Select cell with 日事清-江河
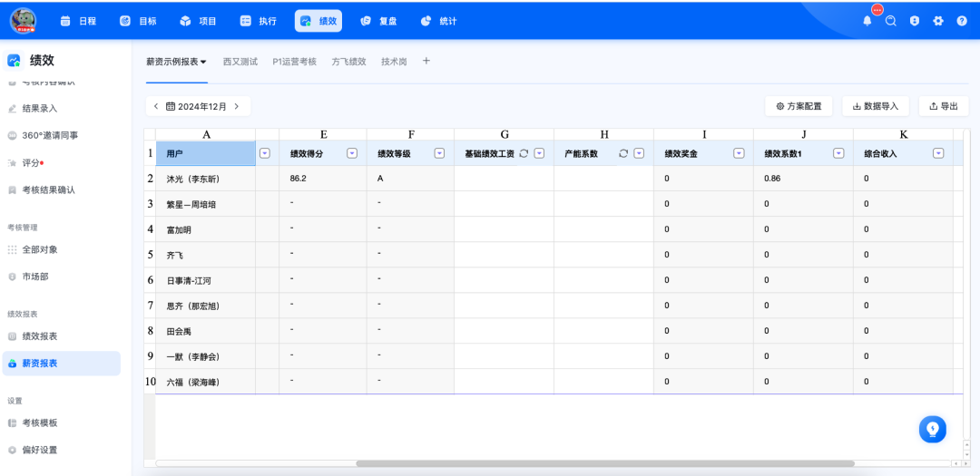980x476 pixels. tap(206, 280)
